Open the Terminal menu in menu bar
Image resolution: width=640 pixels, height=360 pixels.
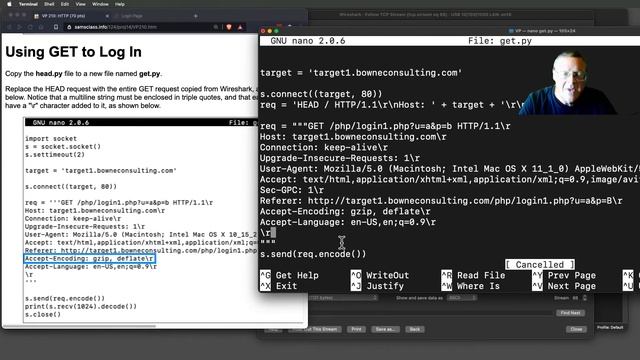(28, 4)
